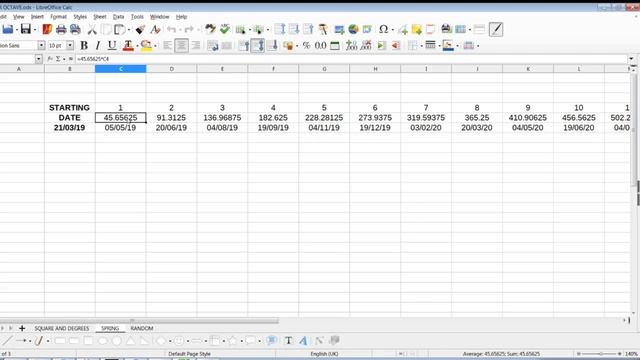Format as Percent icon
640x360 pixels.
[x=306, y=45]
